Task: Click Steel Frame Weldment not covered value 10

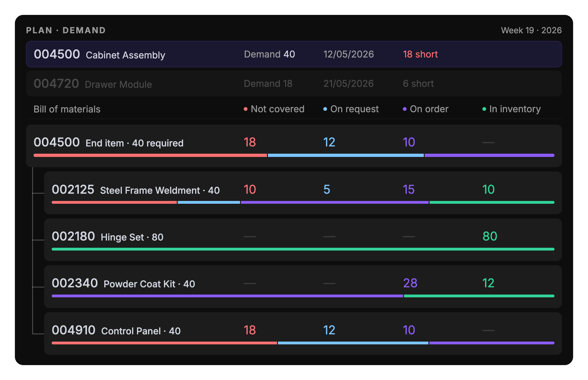Action: pyautogui.click(x=250, y=189)
